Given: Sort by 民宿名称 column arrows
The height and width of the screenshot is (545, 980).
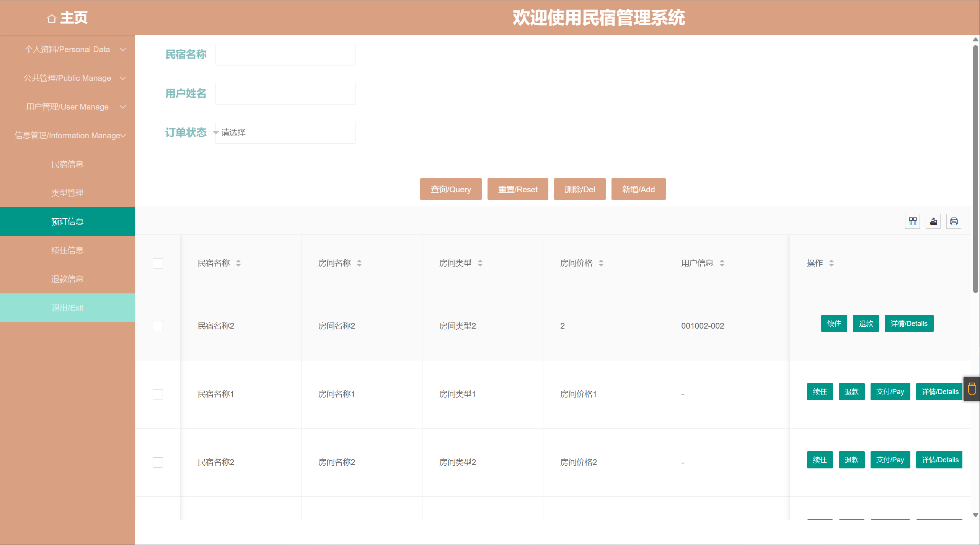Looking at the screenshot, I should [238, 263].
